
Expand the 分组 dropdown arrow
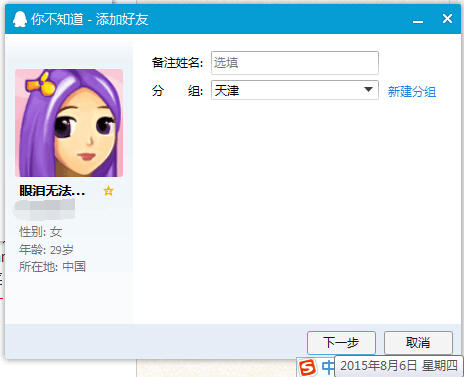[368, 90]
